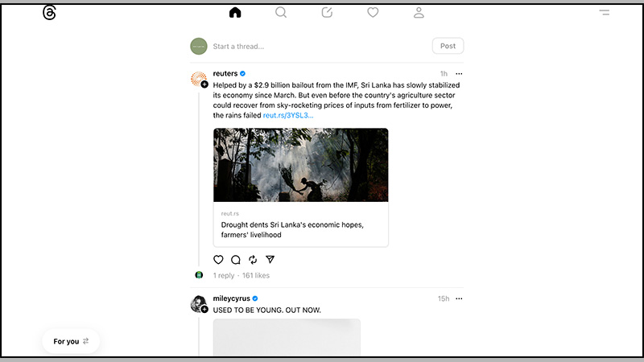Open the Activity heart icon

(373, 13)
